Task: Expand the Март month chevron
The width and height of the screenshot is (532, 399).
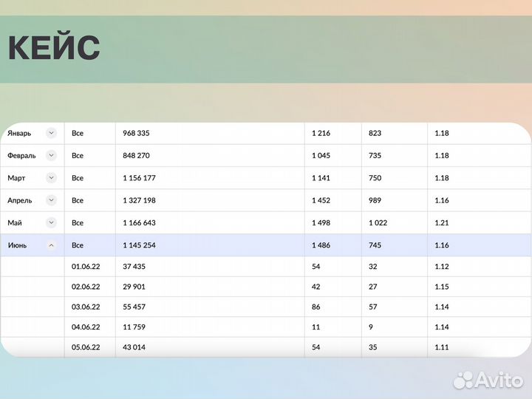Action: click(51, 178)
